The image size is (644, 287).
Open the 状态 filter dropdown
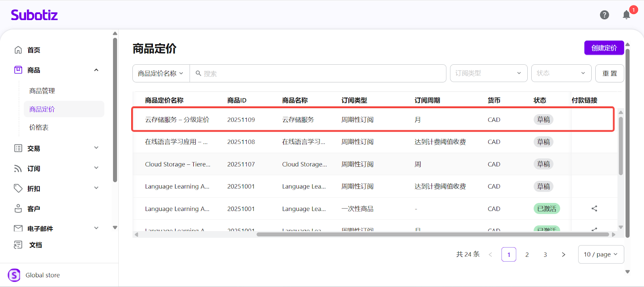(x=561, y=73)
